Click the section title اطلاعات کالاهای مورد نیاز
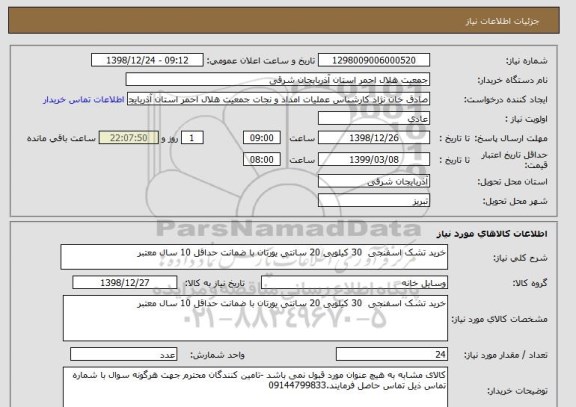Screen dimensions: 576x407 [492, 234]
